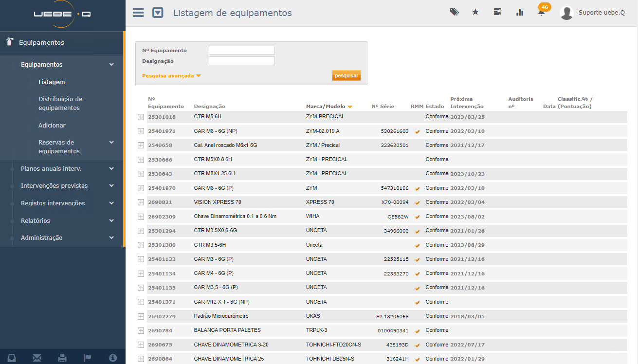The image size is (638, 364).
Task: Click the Nº Equipamento input field
Action: pyautogui.click(x=241, y=50)
